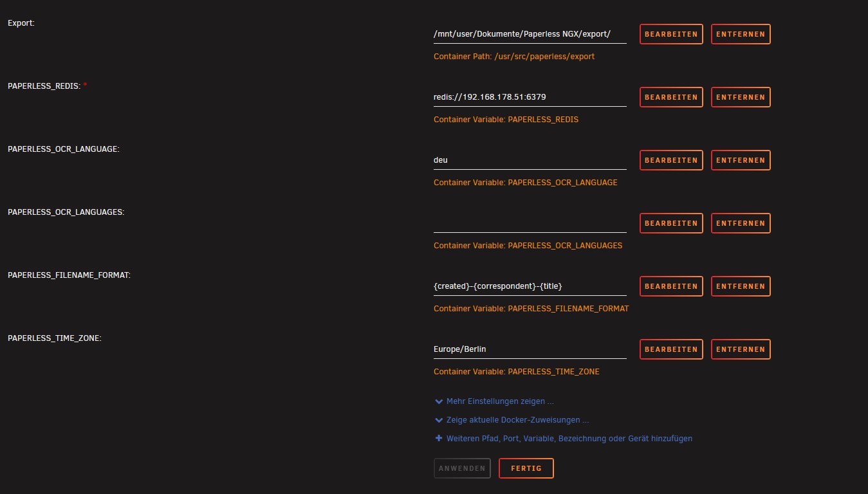
Task: Click the empty PAPERLESS_OCR_LANGUAGES input field
Action: 530,223
